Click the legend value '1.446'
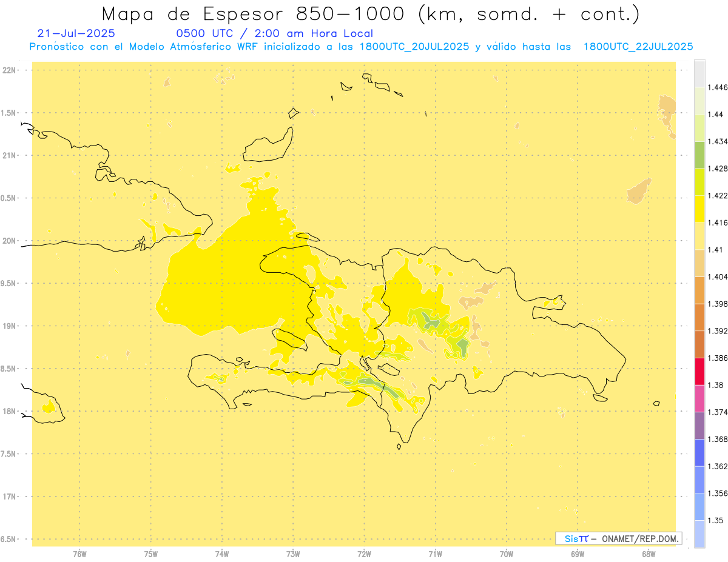Viewport: 728px width, 562px height. 718,87
